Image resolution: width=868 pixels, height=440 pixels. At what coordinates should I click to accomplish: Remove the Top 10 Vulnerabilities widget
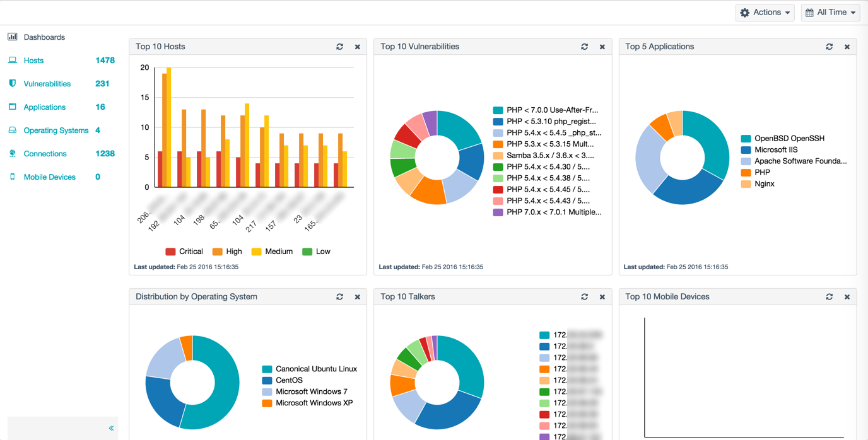[602, 47]
